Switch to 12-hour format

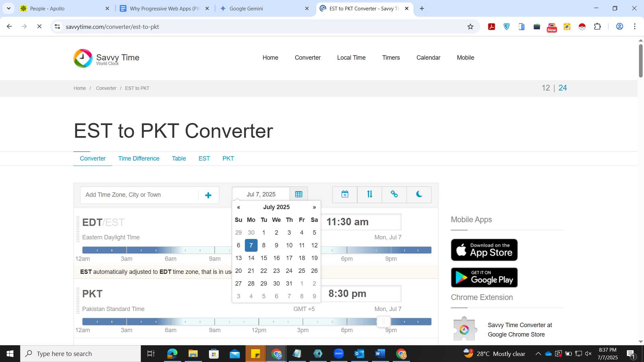[x=546, y=88]
